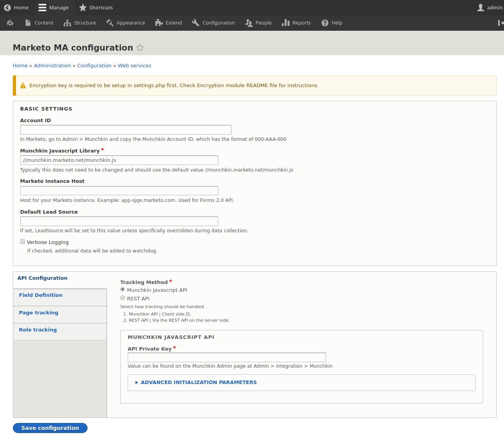Screen dimensions: 504x435
Task: Click the Shortcuts star icon
Action: (83, 7)
